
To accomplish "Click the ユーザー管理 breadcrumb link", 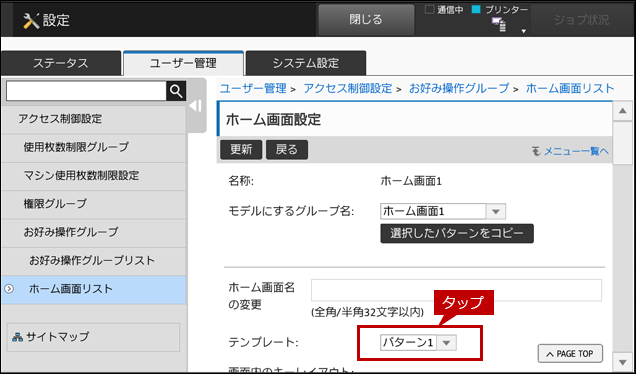I will click(253, 88).
